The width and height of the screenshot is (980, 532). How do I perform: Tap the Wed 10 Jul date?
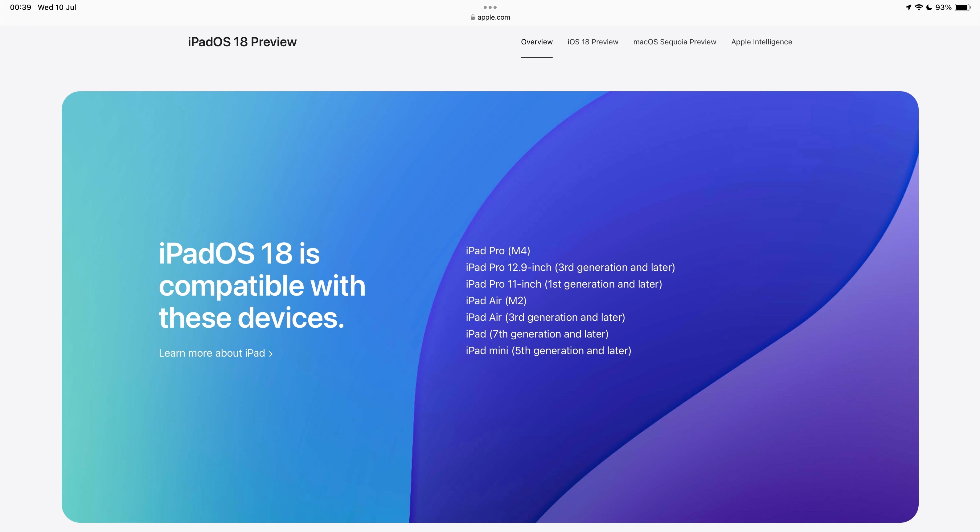click(57, 7)
